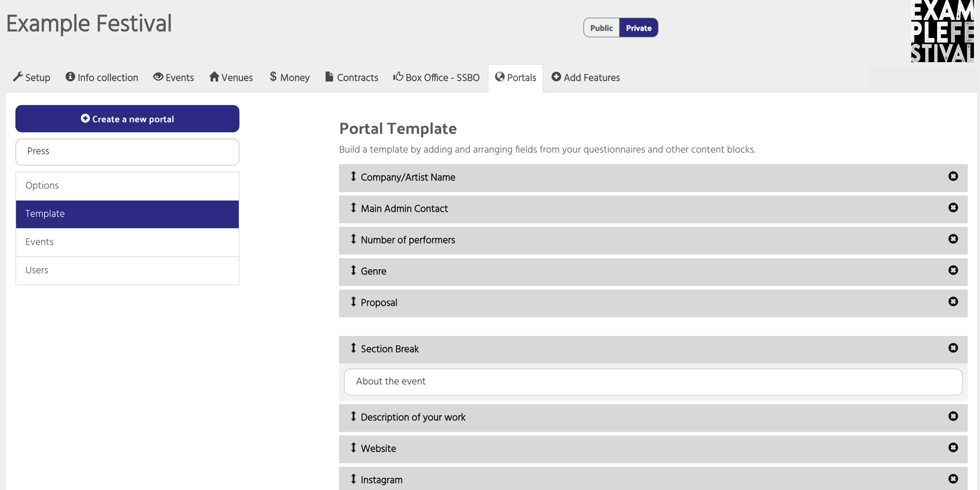Click the thumbs-up icon beside Box Office
The height and width of the screenshot is (490, 980).
(398, 77)
